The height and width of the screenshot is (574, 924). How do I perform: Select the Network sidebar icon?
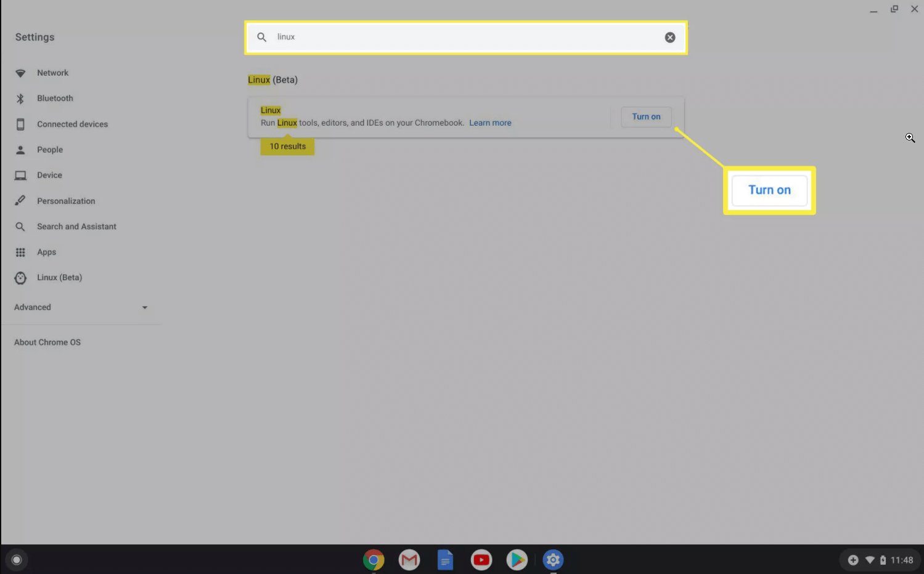pos(20,73)
